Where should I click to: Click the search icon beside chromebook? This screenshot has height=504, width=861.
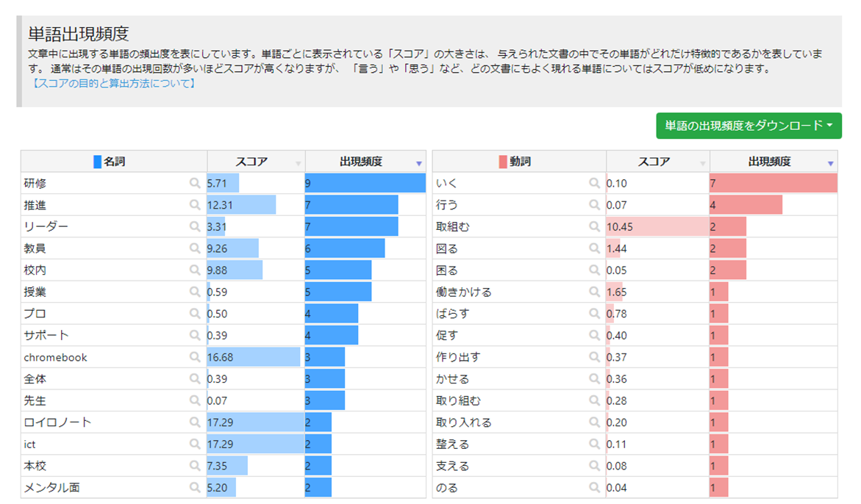[195, 357]
